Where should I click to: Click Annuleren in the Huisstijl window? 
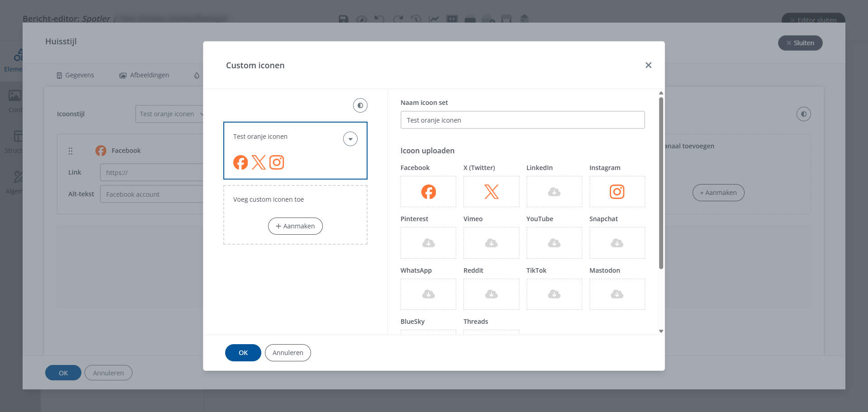point(108,373)
